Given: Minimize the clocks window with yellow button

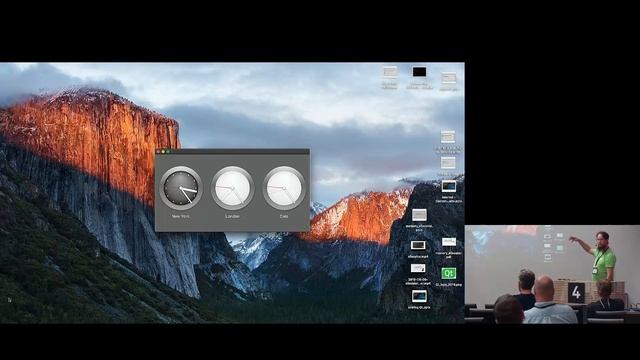Looking at the screenshot, I should point(163,152).
